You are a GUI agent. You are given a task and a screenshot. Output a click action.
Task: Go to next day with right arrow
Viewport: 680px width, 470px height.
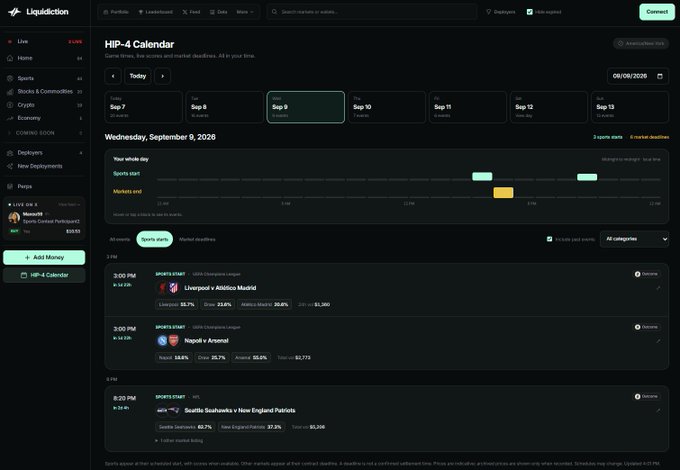click(x=163, y=76)
